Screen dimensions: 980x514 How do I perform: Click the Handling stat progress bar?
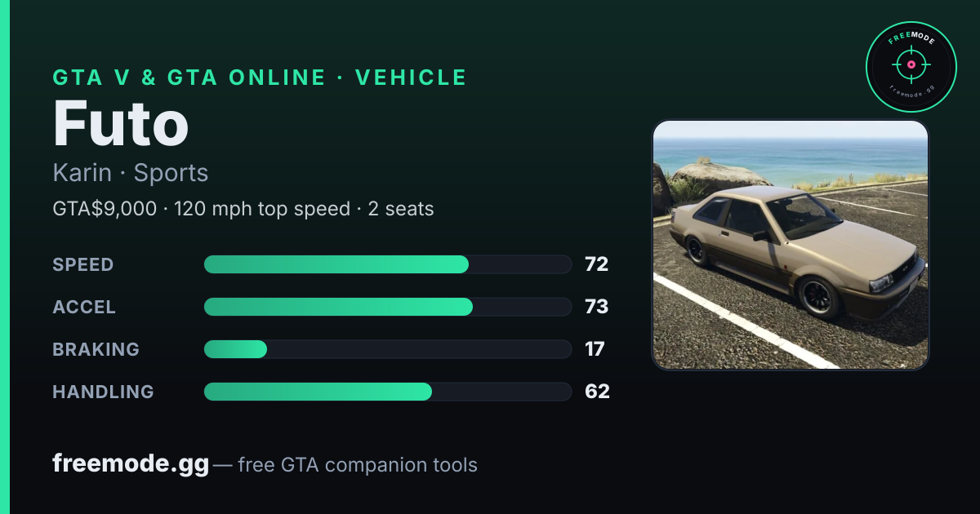387,392
